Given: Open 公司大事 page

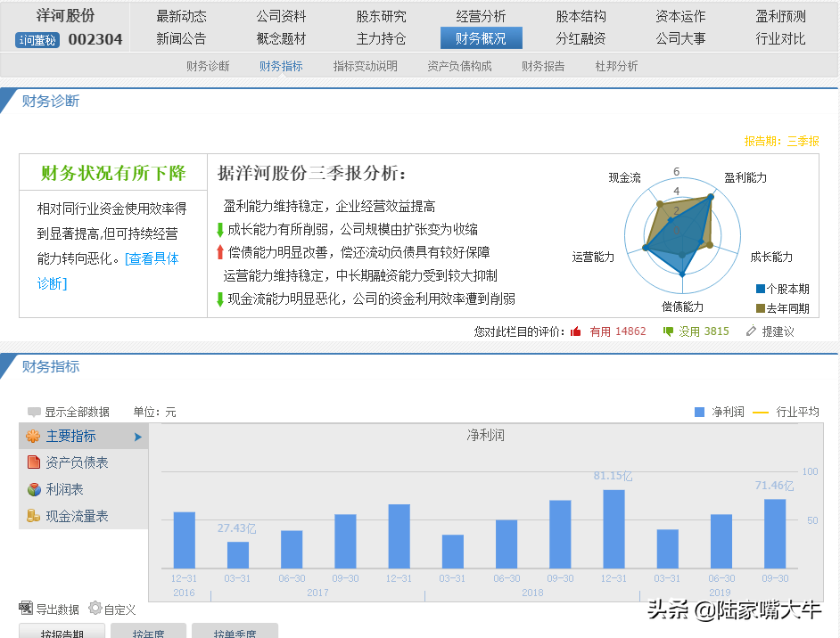Looking at the screenshot, I should coord(681,38).
